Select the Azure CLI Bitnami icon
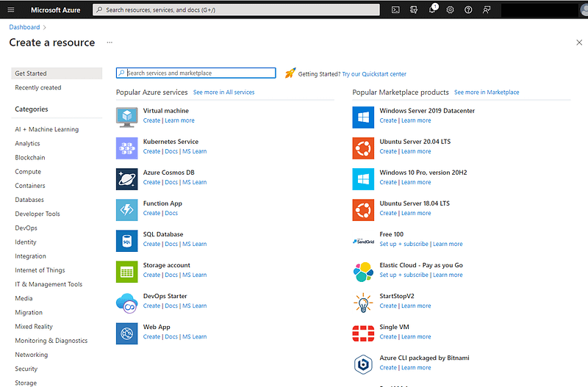The height and width of the screenshot is (387, 588). (363, 364)
